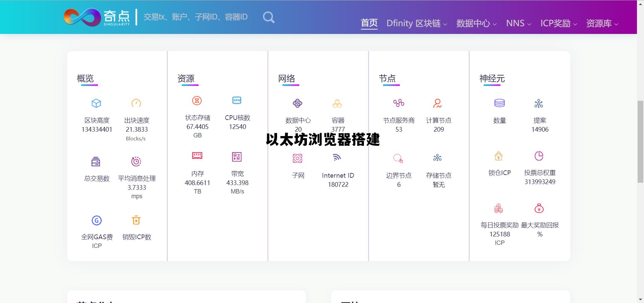Click the 状态存储 storage alarm icon

click(197, 101)
